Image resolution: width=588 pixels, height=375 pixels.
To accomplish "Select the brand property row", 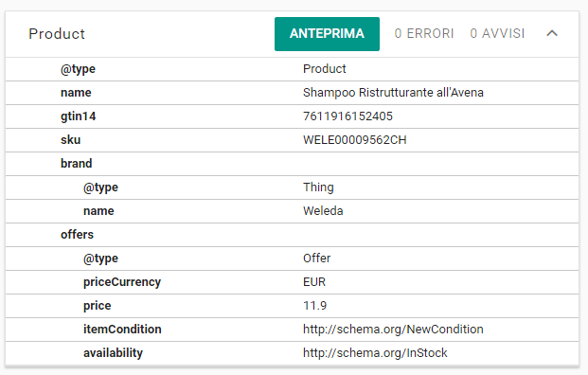I will (293, 164).
